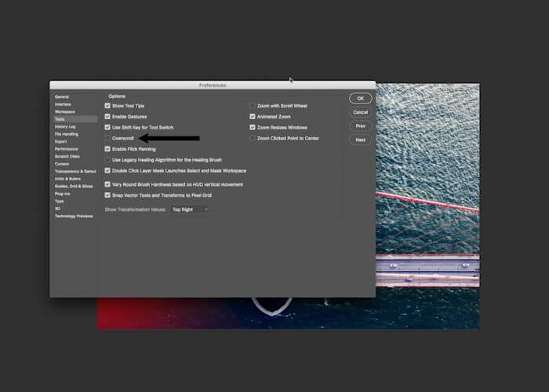Select History Log preferences category
This screenshot has width=549, height=392.
(x=65, y=127)
